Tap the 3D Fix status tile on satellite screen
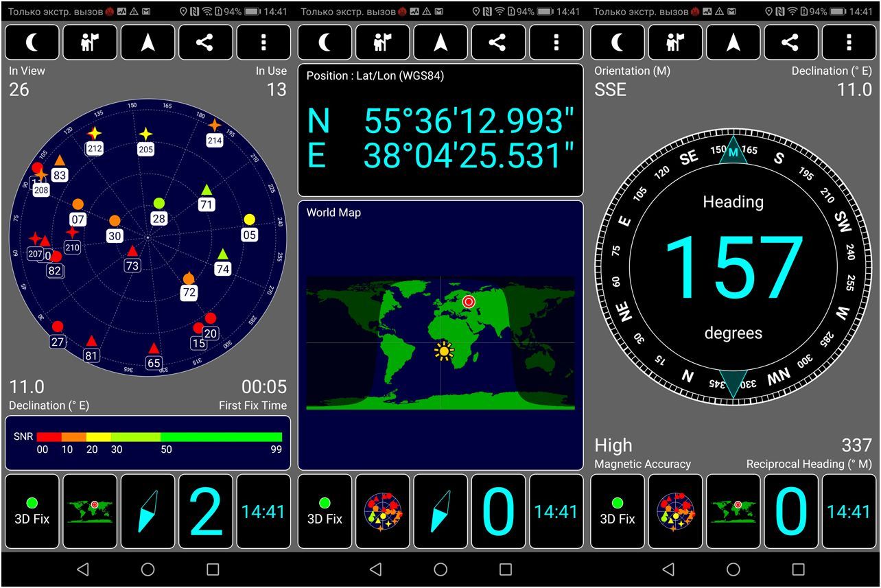881x588 pixels. [32, 511]
